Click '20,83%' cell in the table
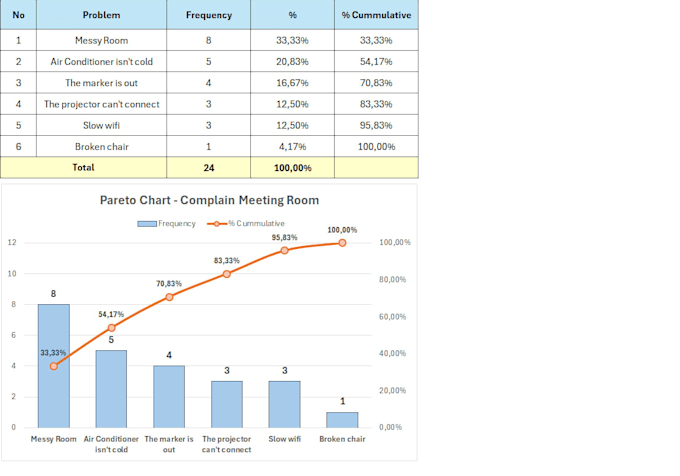 click(x=292, y=62)
